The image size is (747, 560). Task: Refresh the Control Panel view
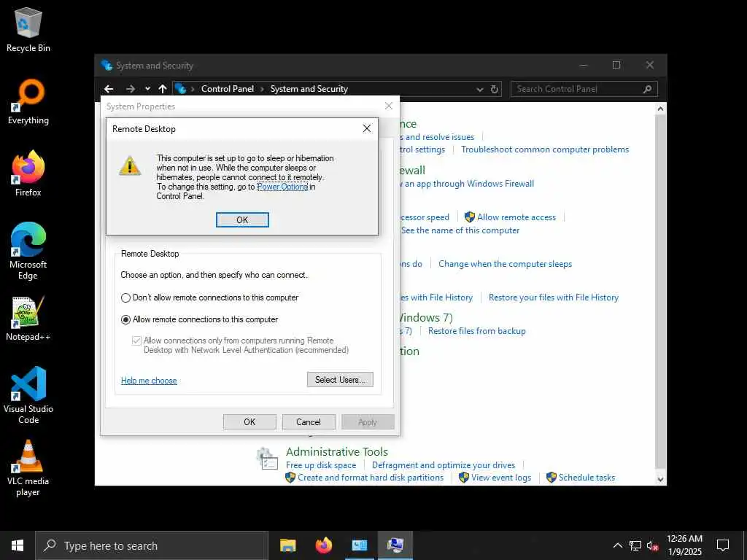pyautogui.click(x=495, y=90)
